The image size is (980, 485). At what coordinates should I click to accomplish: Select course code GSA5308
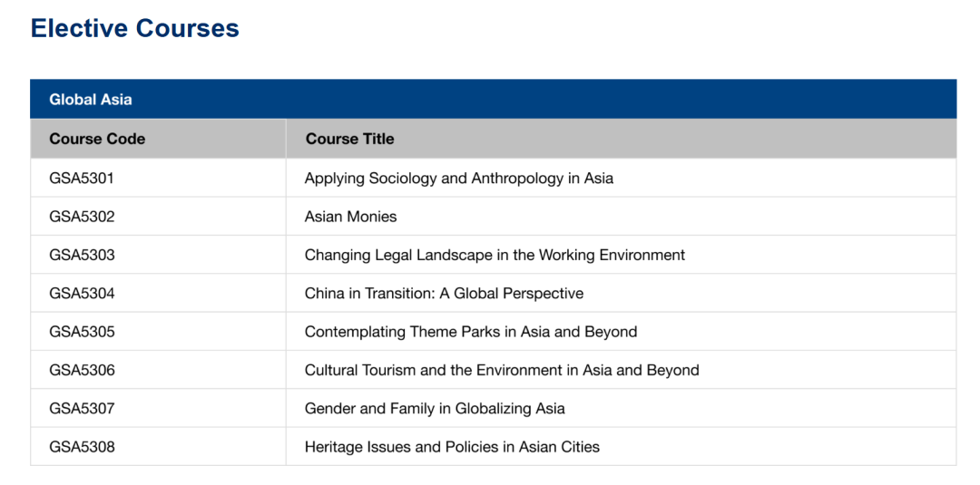coord(82,447)
